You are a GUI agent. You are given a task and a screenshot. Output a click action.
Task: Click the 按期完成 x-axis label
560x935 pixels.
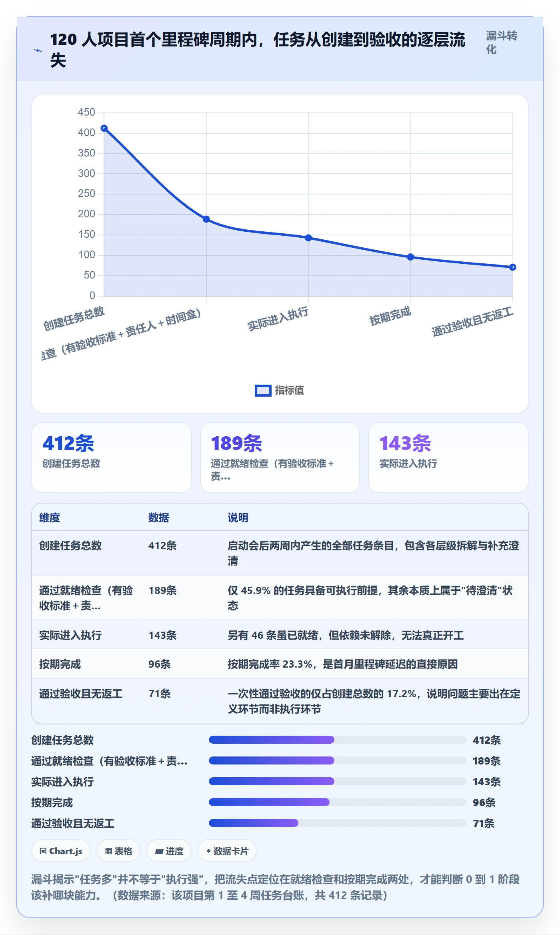tap(390, 316)
